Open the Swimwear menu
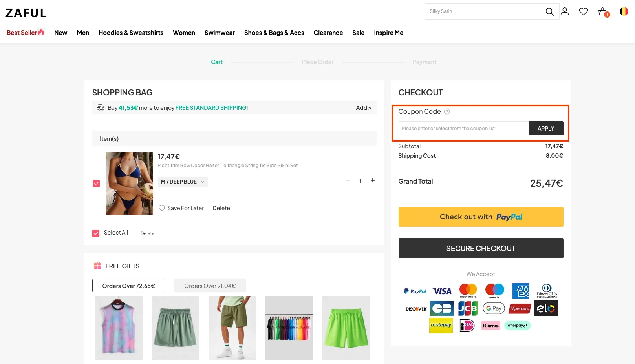 pyautogui.click(x=220, y=33)
